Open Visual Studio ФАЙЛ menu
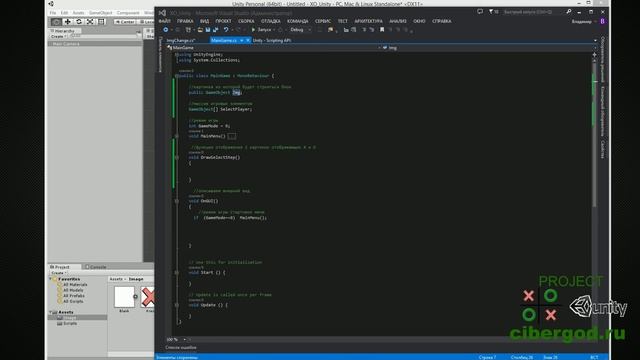 pyautogui.click(x=164, y=21)
